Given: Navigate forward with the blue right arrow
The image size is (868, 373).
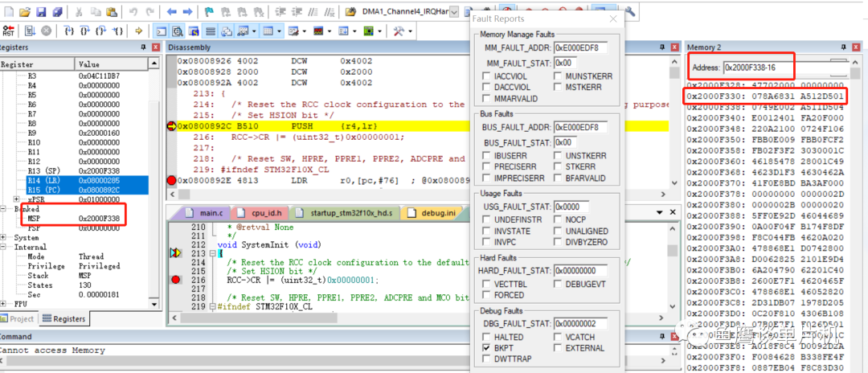Looking at the screenshot, I should 187,11.
